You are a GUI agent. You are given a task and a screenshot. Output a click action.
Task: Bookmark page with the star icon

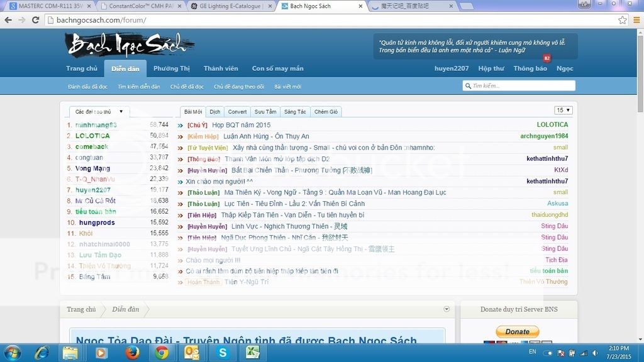click(x=622, y=19)
